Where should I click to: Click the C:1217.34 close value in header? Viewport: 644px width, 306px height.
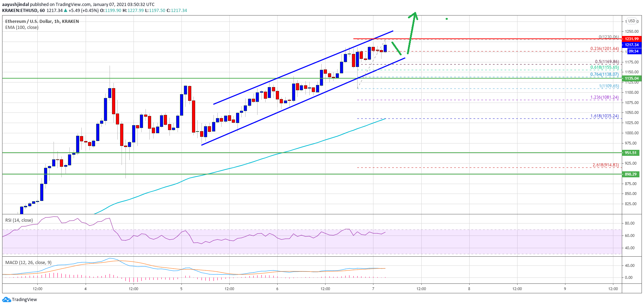coord(177,11)
